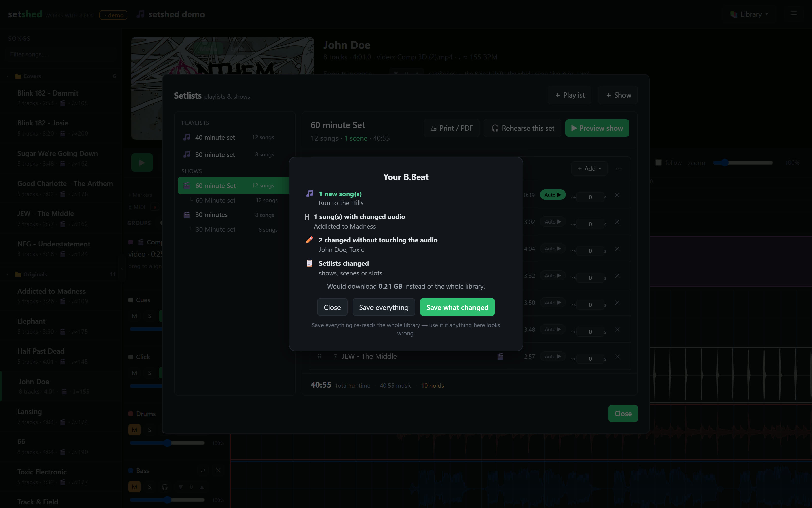The image size is (812, 508).
Task: Collapse the Originals folder
Action: click(7, 275)
